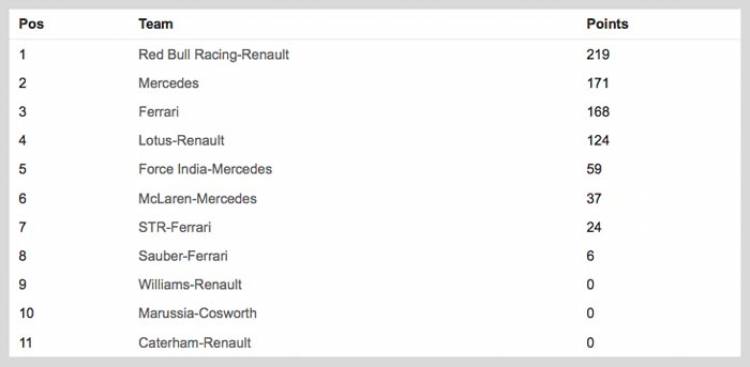Select the 59 points value
The image size is (750, 367).
[x=594, y=169]
